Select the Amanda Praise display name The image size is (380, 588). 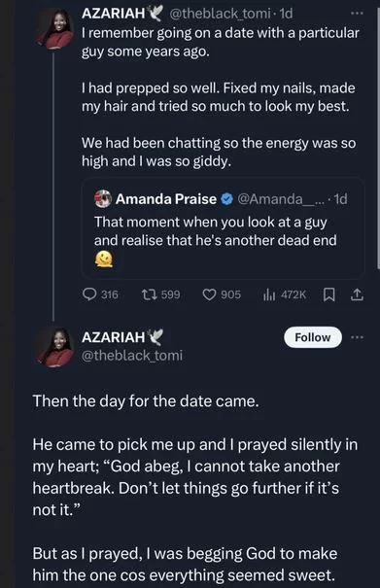click(166, 199)
